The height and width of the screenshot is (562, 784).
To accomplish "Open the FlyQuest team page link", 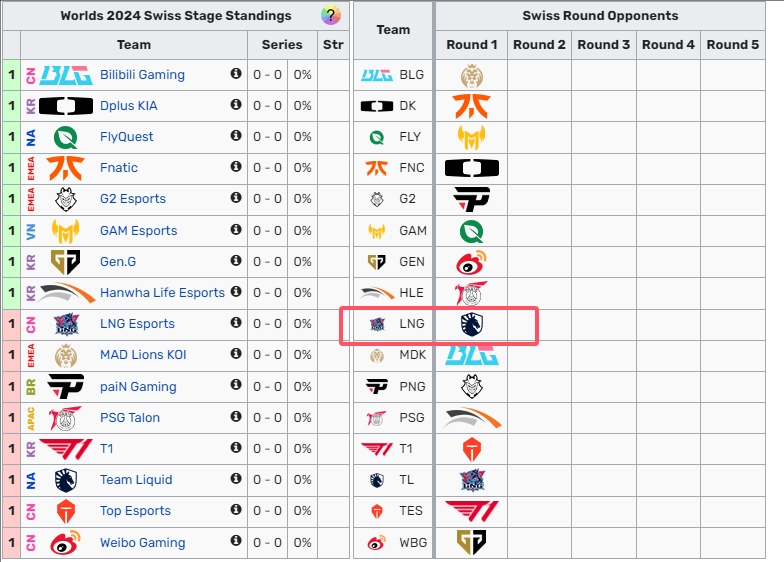I will click(x=127, y=137).
